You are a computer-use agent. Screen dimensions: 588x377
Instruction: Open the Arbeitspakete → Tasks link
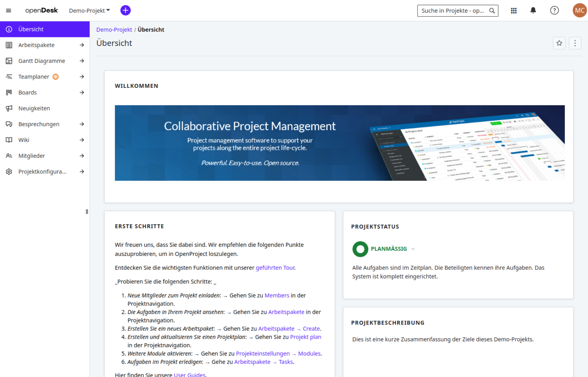pos(263,362)
